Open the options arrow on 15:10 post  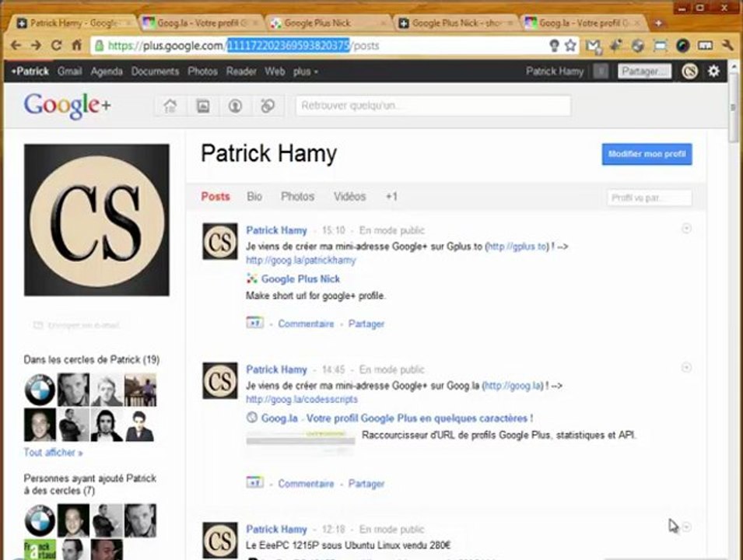click(686, 229)
